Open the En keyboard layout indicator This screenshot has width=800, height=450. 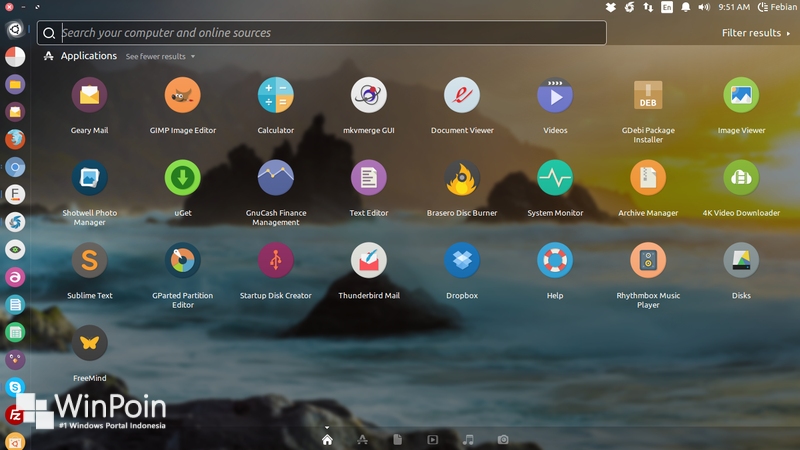click(667, 7)
